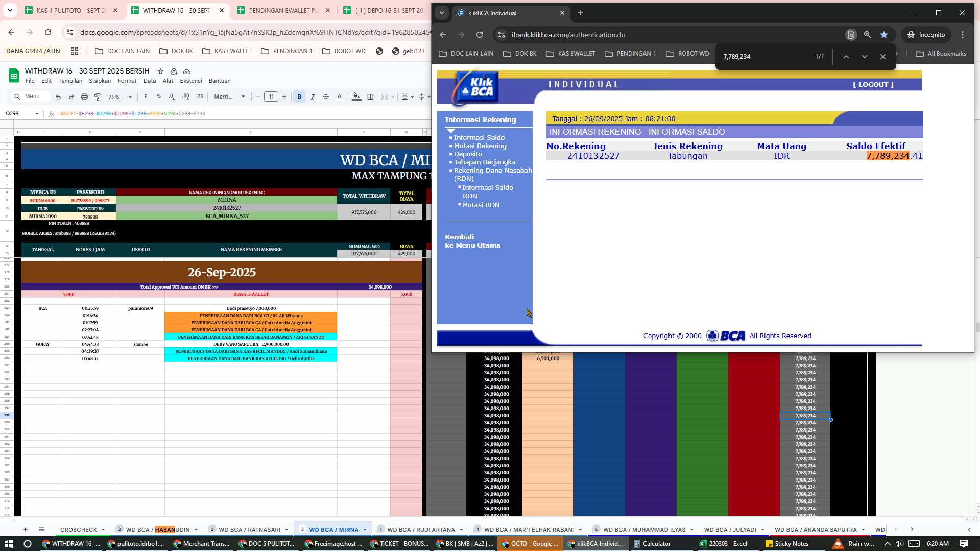
Task: Apply percent format to cell
Action: (159, 97)
